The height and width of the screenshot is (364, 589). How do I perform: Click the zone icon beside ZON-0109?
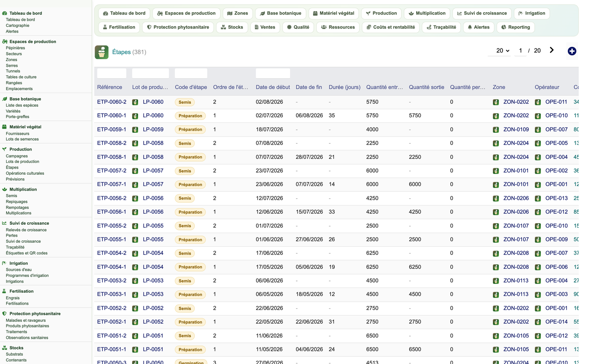click(x=496, y=130)
